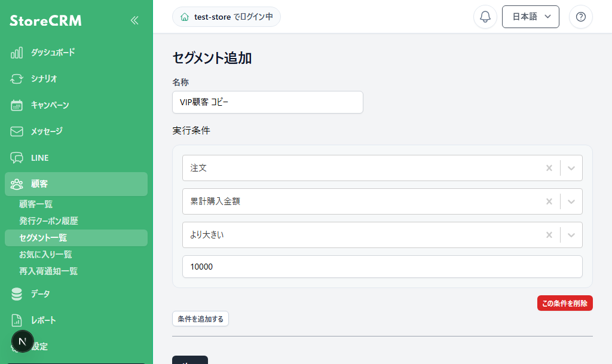Collapse the sidebar with double-chevron icon
Viewport: 612px width, 364px height.
134,20
